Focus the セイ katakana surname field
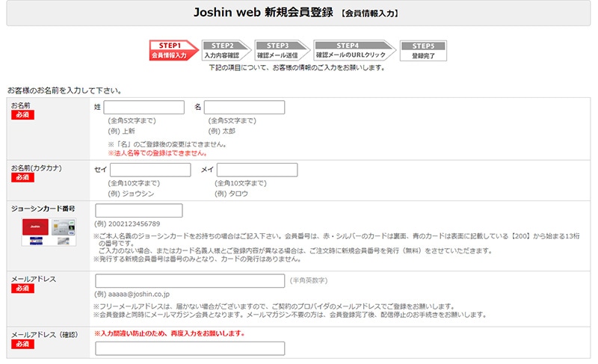Screen dimensions: 598x364 150,170
